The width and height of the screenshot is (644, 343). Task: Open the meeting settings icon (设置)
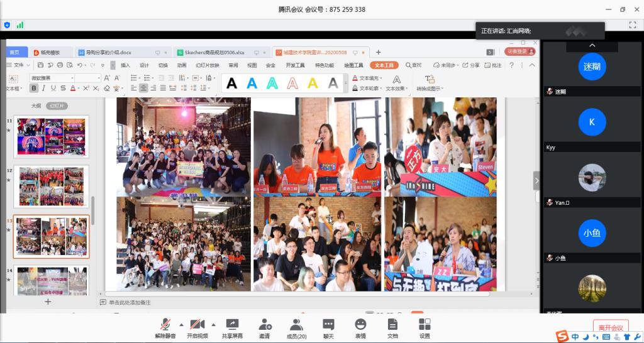[x=425, y=325]
